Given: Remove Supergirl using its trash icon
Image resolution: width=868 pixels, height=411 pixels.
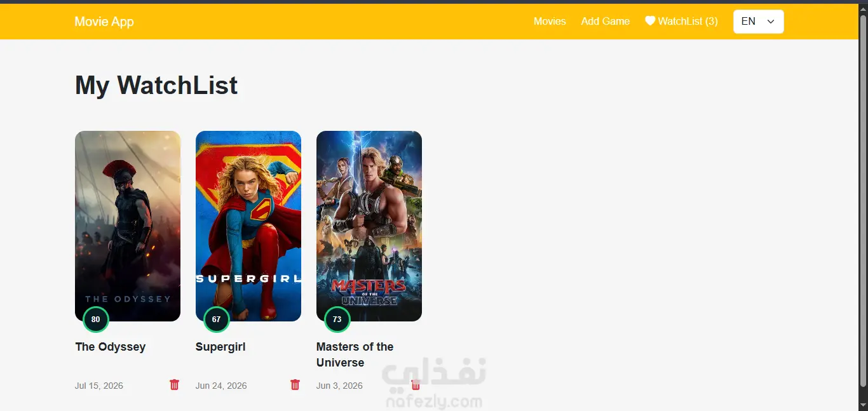Looking at the screenshot, I should click(x=295, y=384).
